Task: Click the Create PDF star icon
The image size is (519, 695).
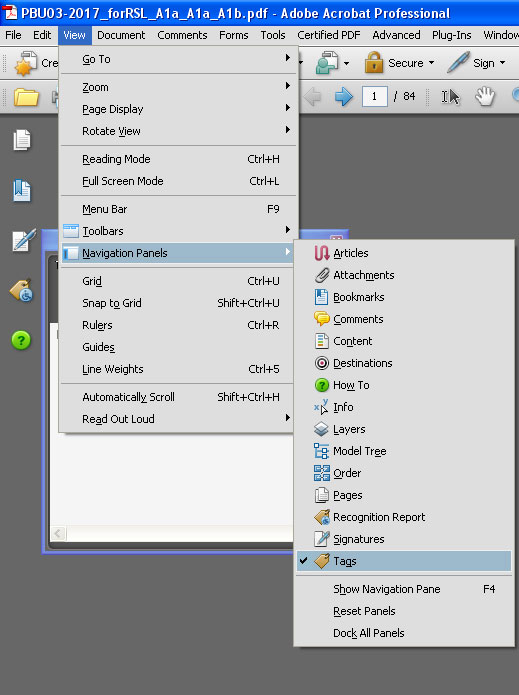Action: pyautogui.click(x=26, y=63)
